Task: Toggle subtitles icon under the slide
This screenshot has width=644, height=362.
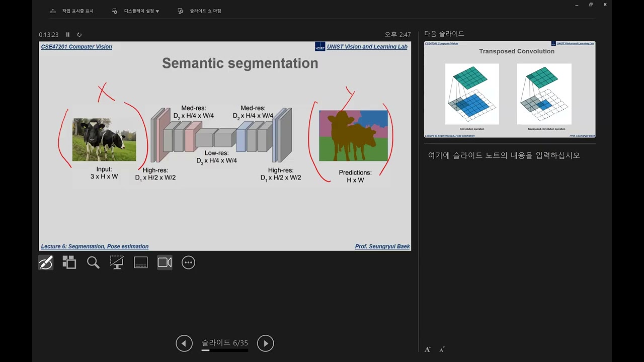Action: pos(141,262)
